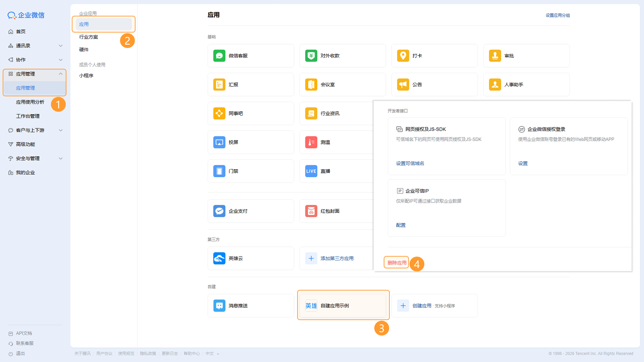Click 退出 to log out
Screen dimensions: 644x362
point(20,353)
